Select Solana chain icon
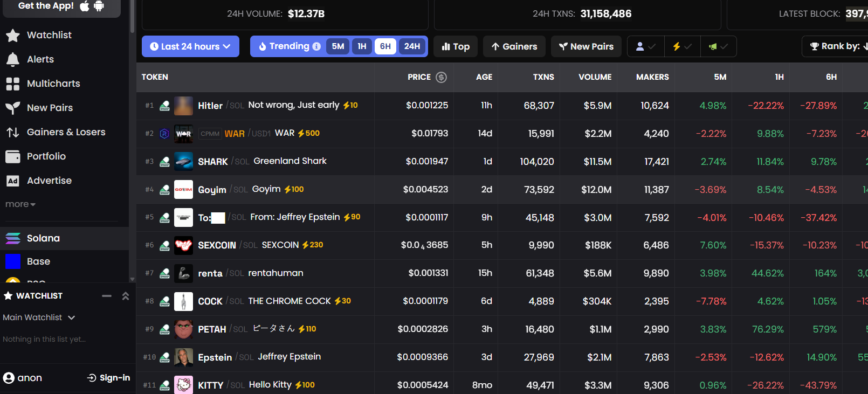 point(13,238)
